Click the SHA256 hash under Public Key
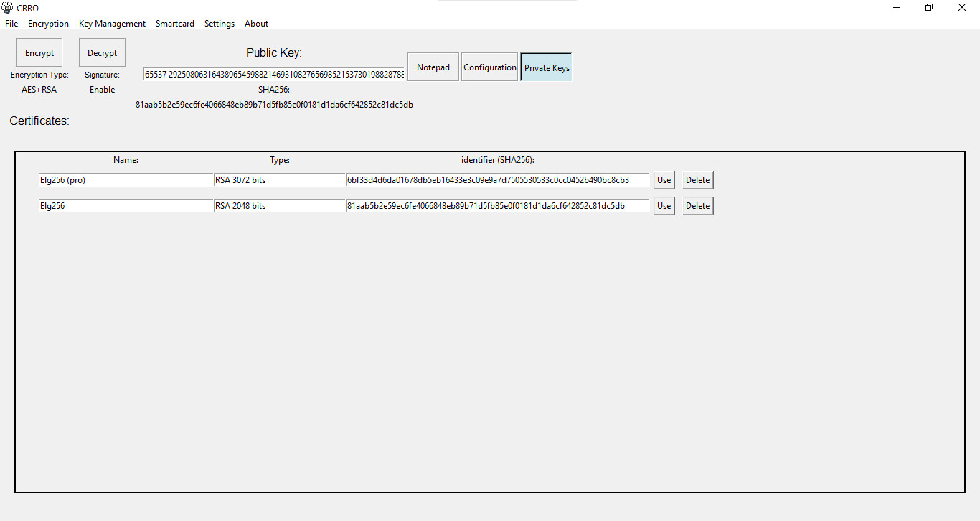 click(274, 105)
